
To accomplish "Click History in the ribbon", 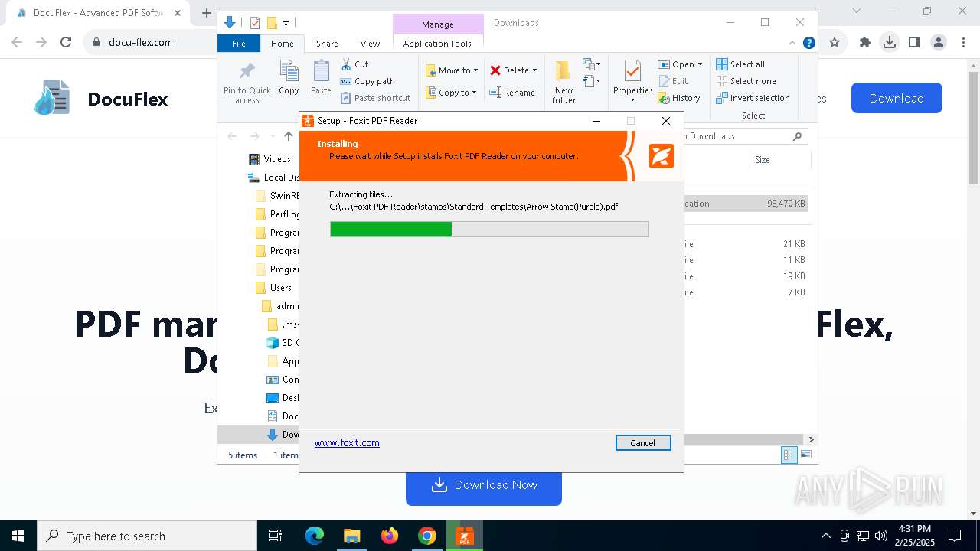I will [679, 98].
